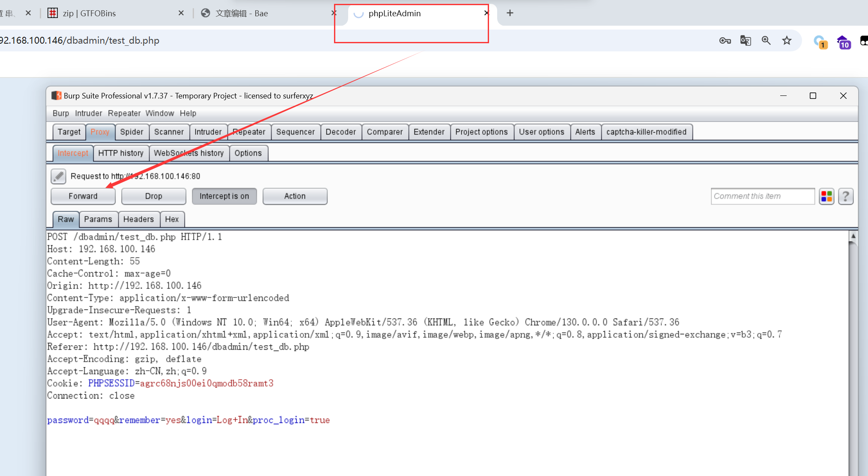Open the Window menu
The height and width of the screenshot is (476, 868).
160,113
